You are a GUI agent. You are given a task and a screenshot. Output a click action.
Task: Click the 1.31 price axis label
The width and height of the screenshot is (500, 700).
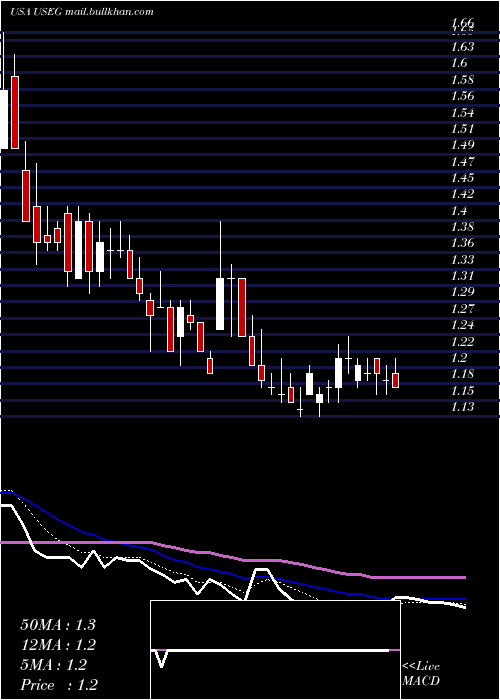pos(462,275)
